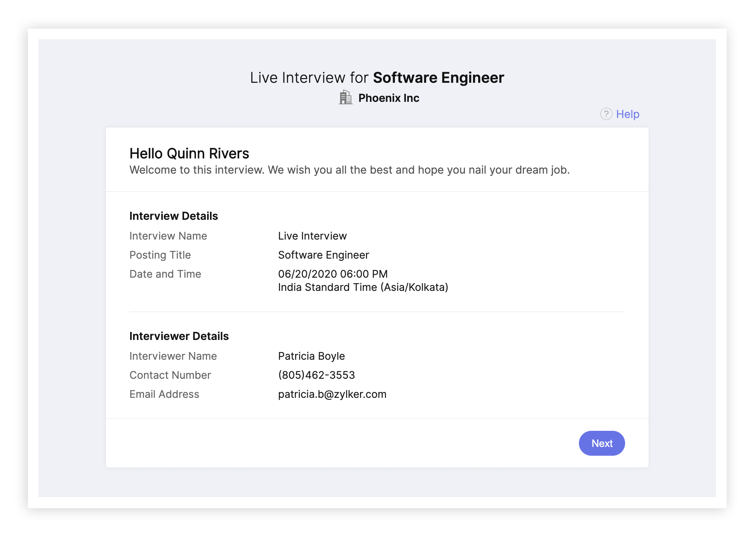Click the Phoenix Inc company name
The height and width of the screenshot is (544, 756).
388,98
